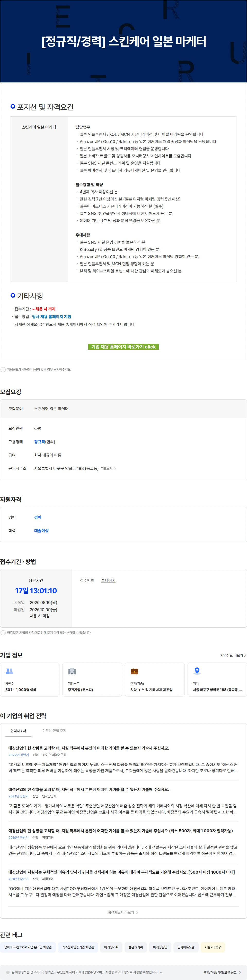Open 지도보기 map link next to address
Viewport: 247px width, 980px height.
[x=106, y=468]
